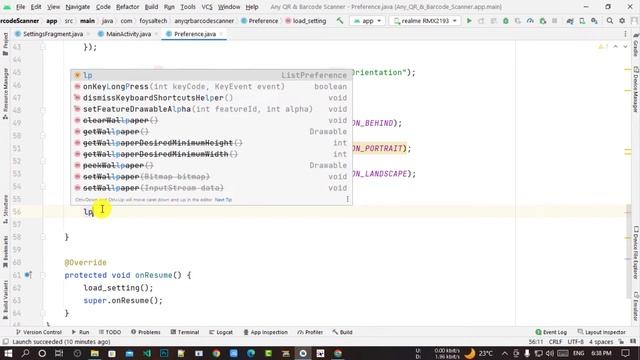This screenshot has width=640, height=360.
Task: Open the SDK Manager toolbar icon
Action: pyautogui.click(x=594, y=20)
